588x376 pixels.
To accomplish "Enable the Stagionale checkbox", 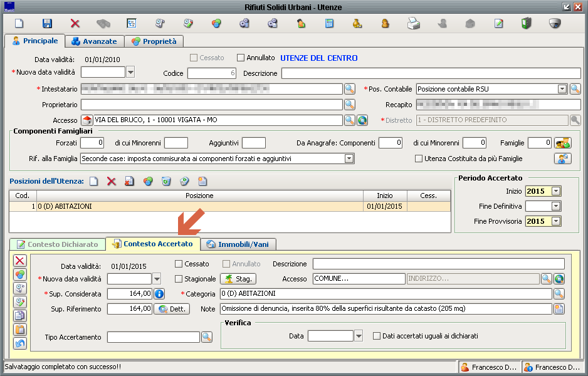I will (x=179, y=279).
